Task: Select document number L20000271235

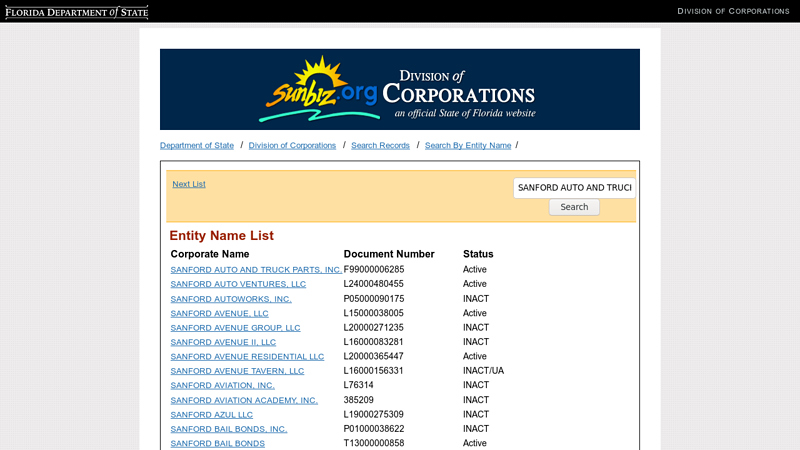Action: tap(373, 327)
